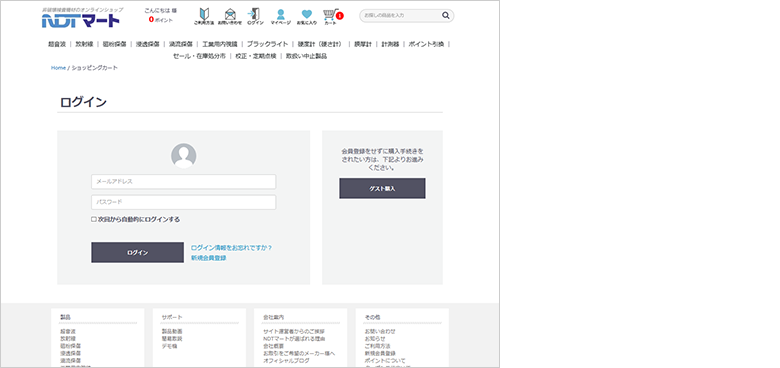Click 新規会員登録 link beside login button
This screenshot has width=780, height=368.
[208, 258]
